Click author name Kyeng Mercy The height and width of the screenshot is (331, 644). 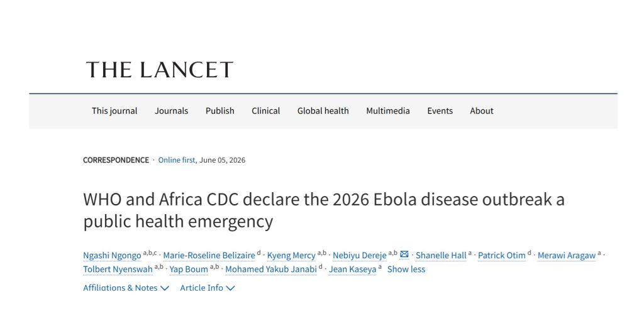click(x=291, y=256)
